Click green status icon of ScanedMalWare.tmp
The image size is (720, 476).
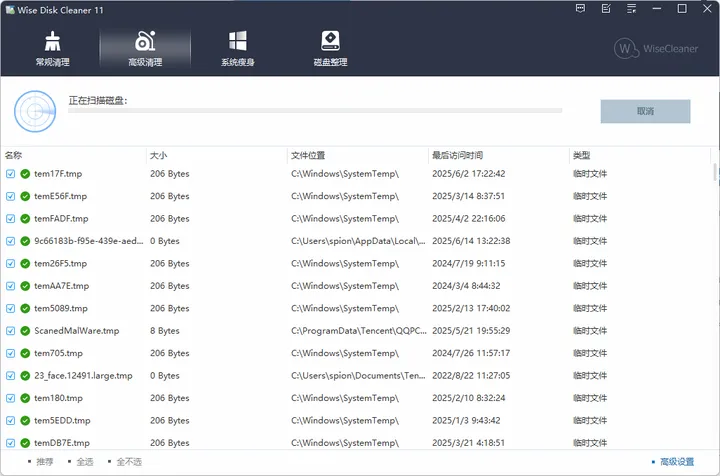click(x=25, y=330)
